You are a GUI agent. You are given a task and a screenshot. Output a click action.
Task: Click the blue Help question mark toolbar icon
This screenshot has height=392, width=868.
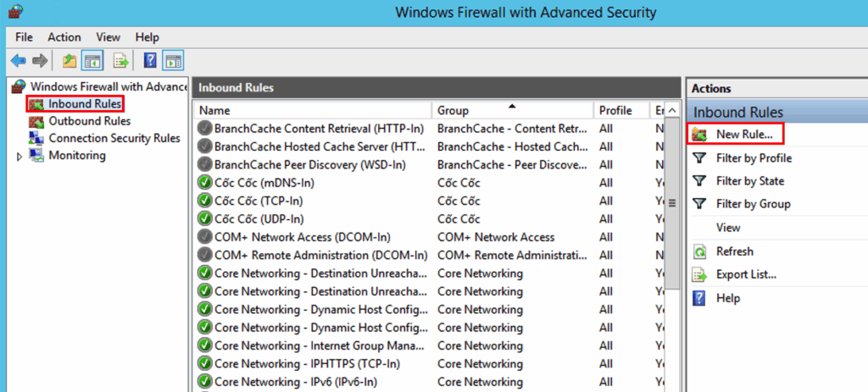point(149,60)
